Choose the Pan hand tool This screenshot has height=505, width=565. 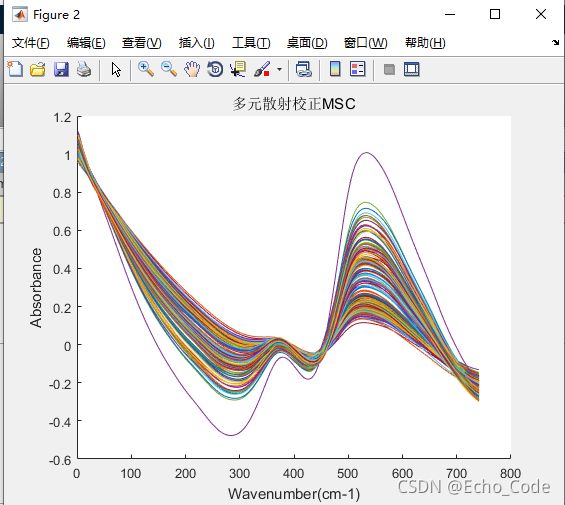click(192, 69)
